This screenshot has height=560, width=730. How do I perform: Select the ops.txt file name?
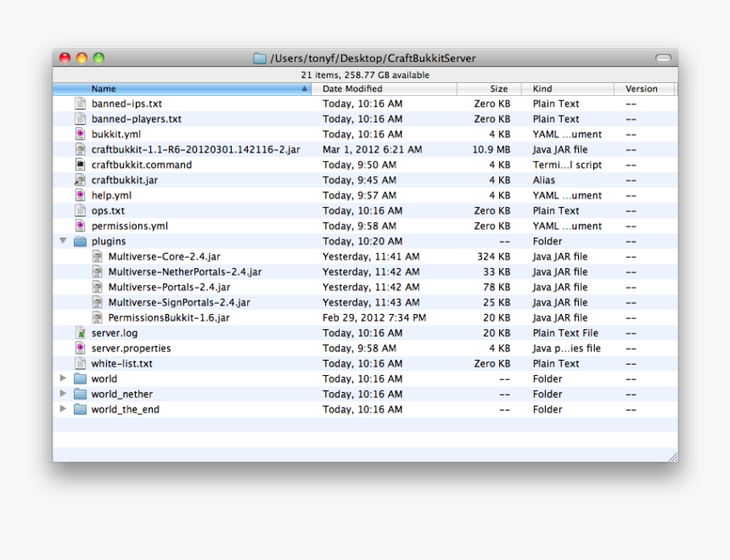(108, 211)
